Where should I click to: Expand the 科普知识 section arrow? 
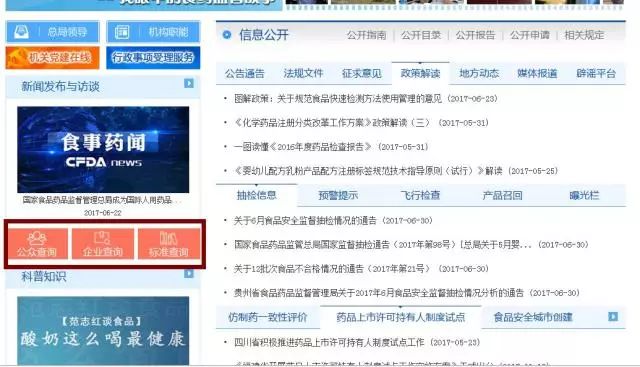coord(189,274)
